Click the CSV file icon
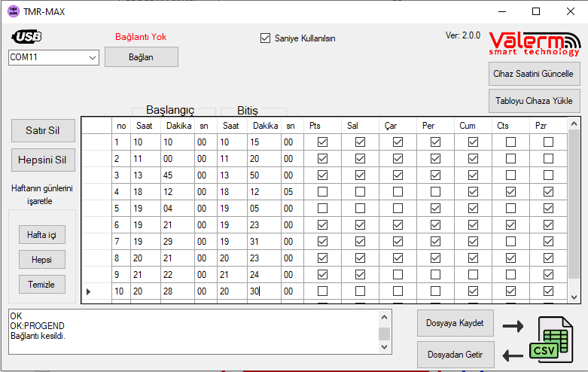This screenshot has height=372, width=588. point(555,340)
